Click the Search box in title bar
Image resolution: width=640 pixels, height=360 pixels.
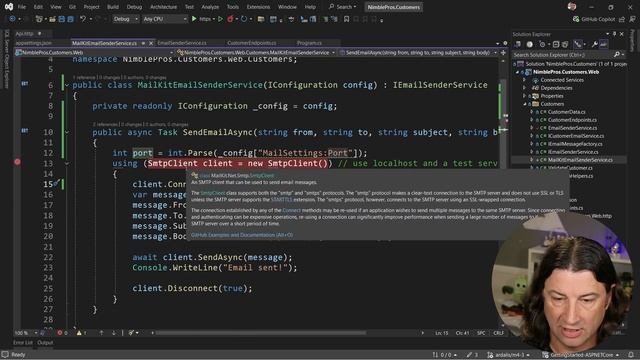pyautogui.click(x=342, y=7)
